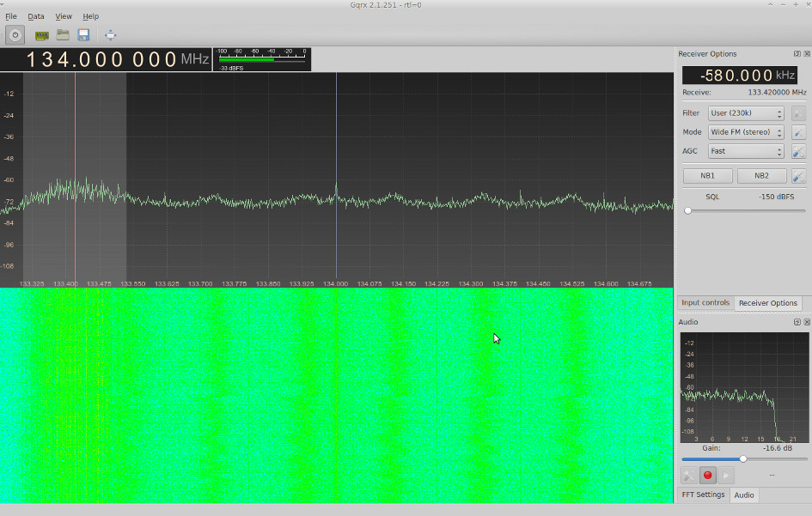The image size is (812, 516).
Task: Open audio settings wrench icon
Action: tap(688, 475)
